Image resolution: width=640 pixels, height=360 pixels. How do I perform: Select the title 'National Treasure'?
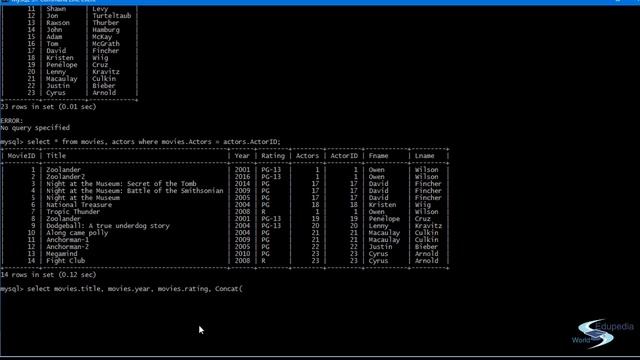coord(79,205)
